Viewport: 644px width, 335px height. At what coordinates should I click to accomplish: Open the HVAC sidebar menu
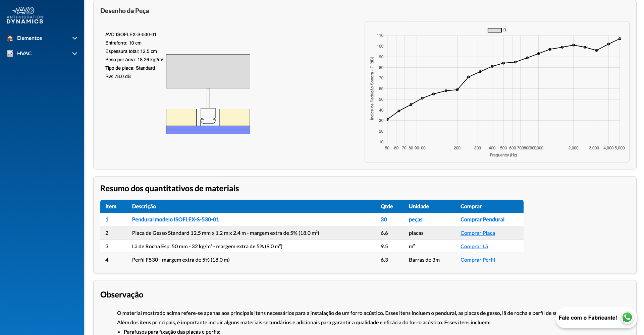click(x=42, y=54)
